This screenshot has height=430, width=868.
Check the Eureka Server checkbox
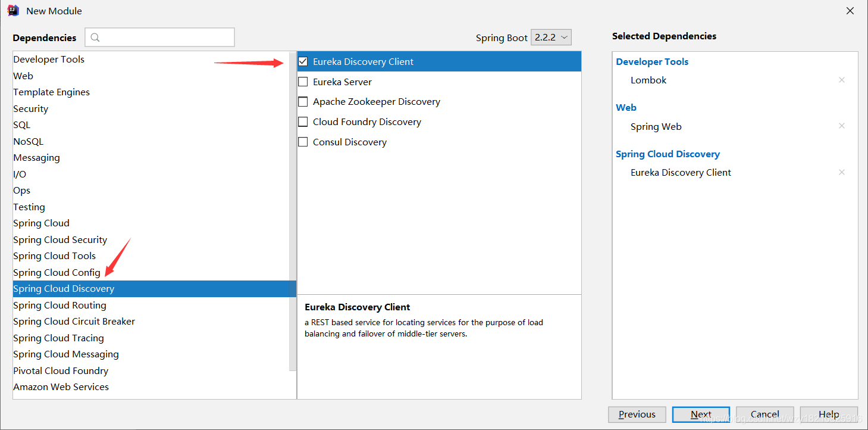point(303,82)
